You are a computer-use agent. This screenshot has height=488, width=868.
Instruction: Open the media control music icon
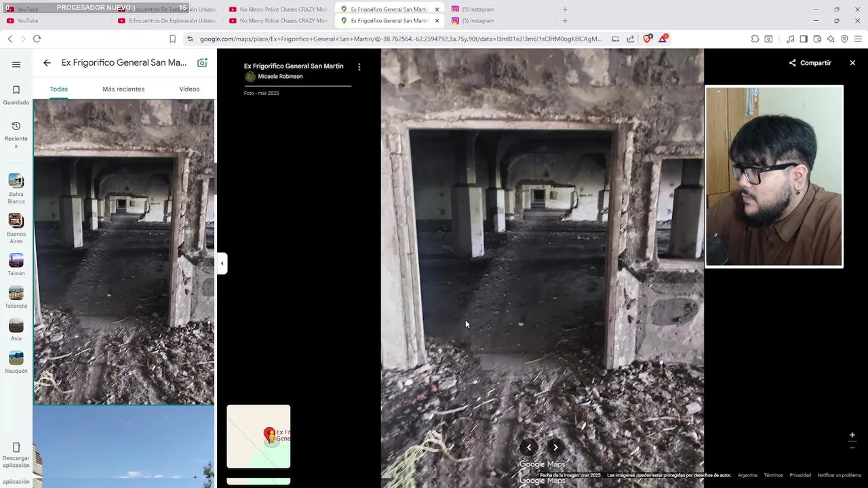790,39
